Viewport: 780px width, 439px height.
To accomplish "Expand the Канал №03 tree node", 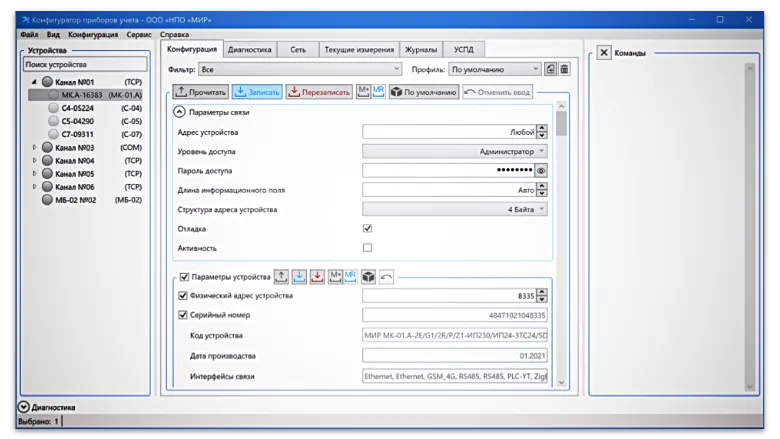I will pyautogui.click(x=35, y=148).
